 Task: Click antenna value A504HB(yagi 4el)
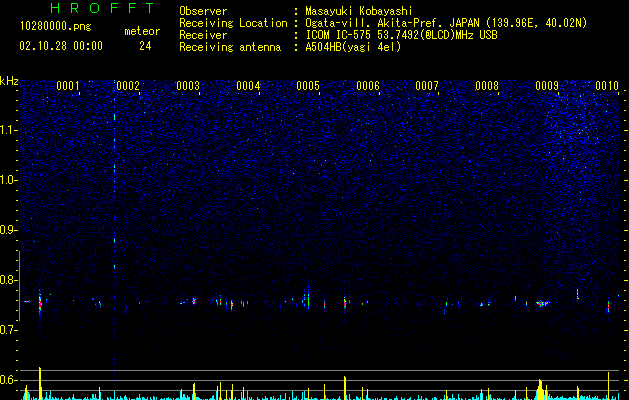[x=353, y=47]
